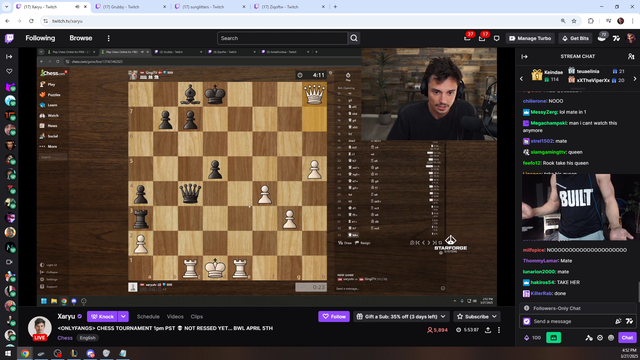Mute the Xaryu tab via speaker icon
The width and height of the screenshot is (640, 360).
[x=77, y=7]
